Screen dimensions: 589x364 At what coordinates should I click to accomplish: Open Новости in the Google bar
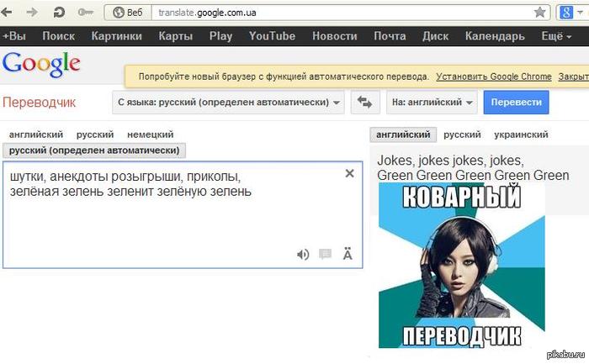[334, 36]
